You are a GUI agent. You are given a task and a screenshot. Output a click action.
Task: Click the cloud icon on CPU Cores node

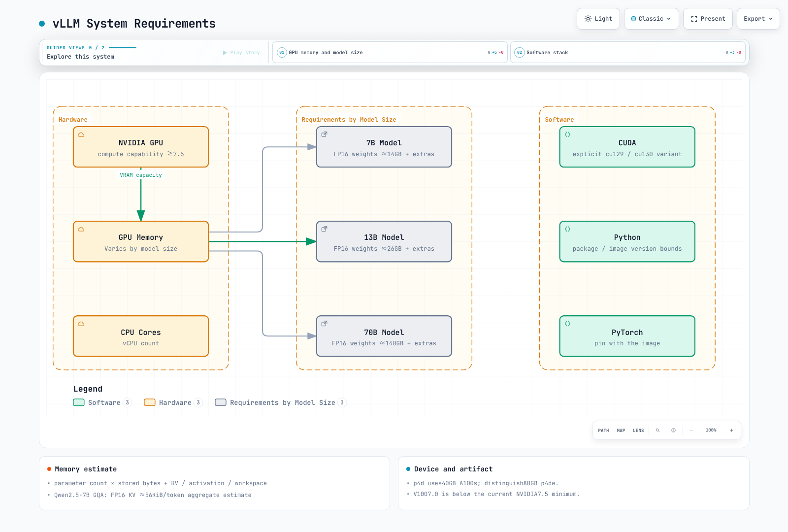(x=81, y=324)
